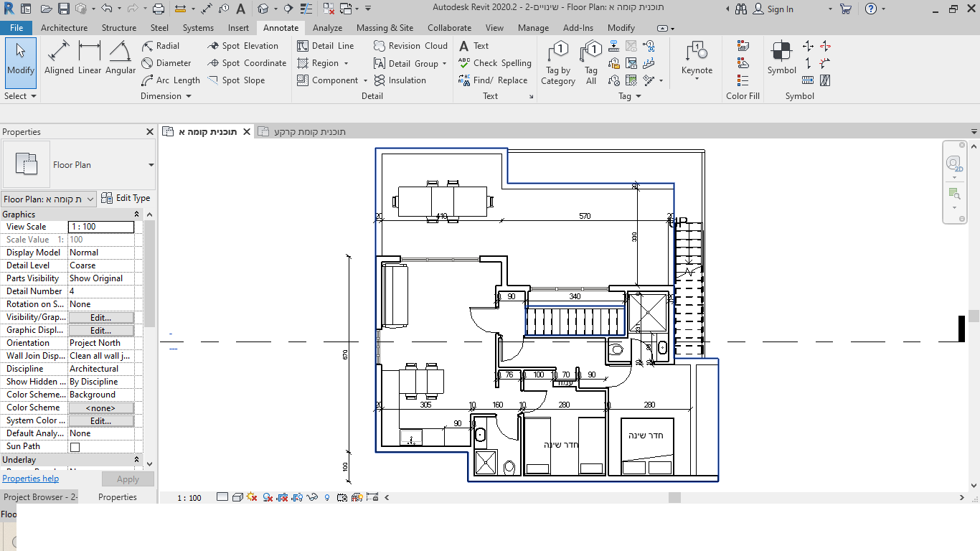Click the View Scale input field
980x551 pixels.
(x=100, y=227)
